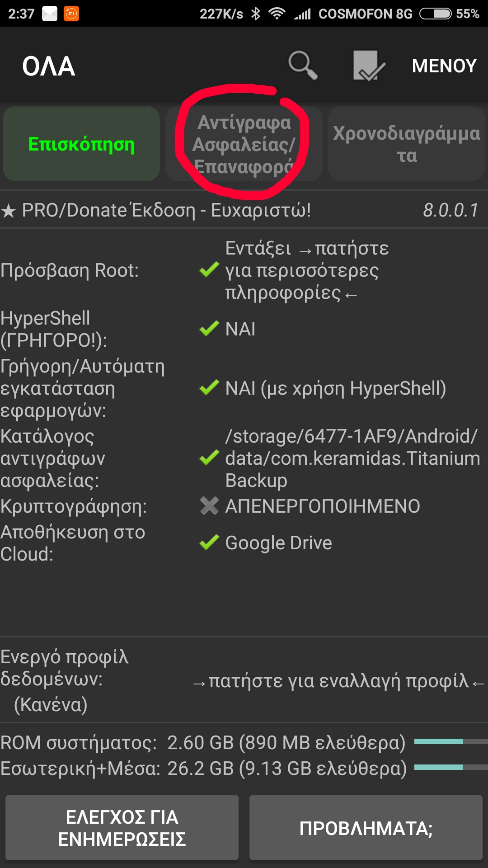Image resolution: width=488 pixels, height=868 pixels.
Task: Open batch actions checkmark icon
Action: pyautogui.click(x=368, y=66)
